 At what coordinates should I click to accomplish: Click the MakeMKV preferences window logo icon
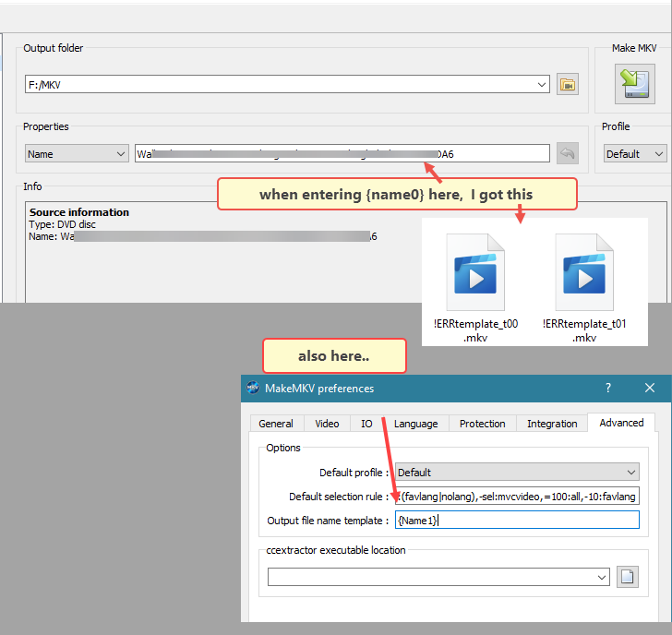[x=253, y=388]
